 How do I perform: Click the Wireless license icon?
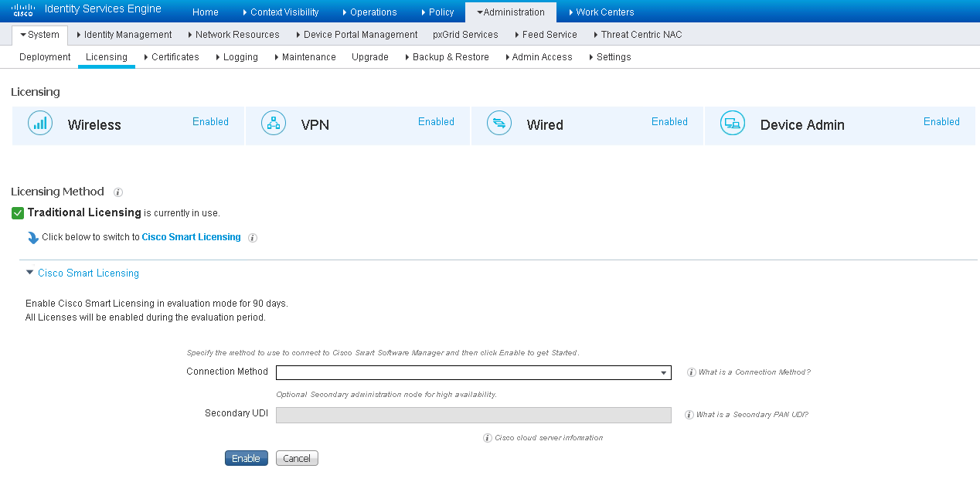point(40,123)
